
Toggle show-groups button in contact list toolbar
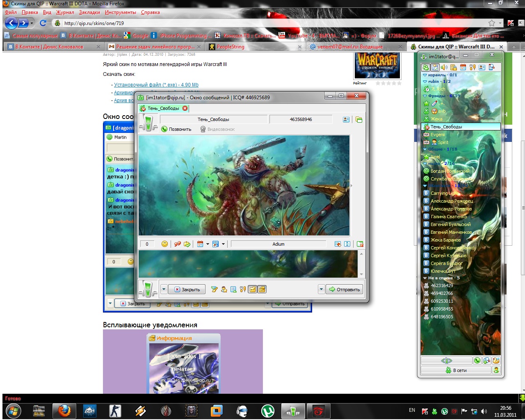[x=426, y=67]
